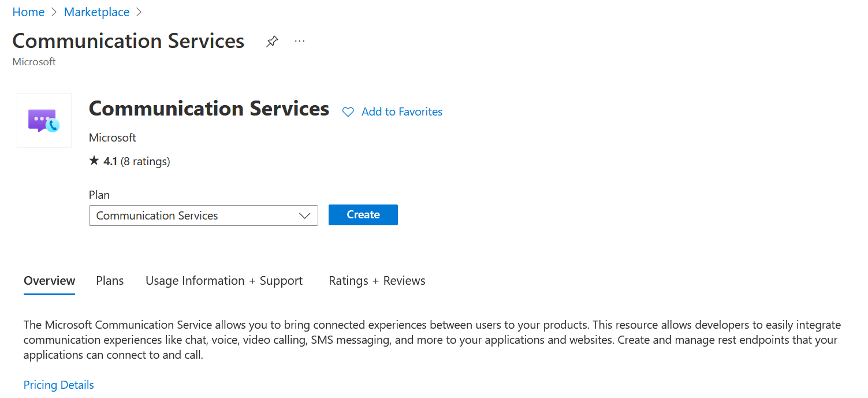Click the heart icon to favorite
Viewport: 868px width, 398px height.
click(x=348, y=111)
